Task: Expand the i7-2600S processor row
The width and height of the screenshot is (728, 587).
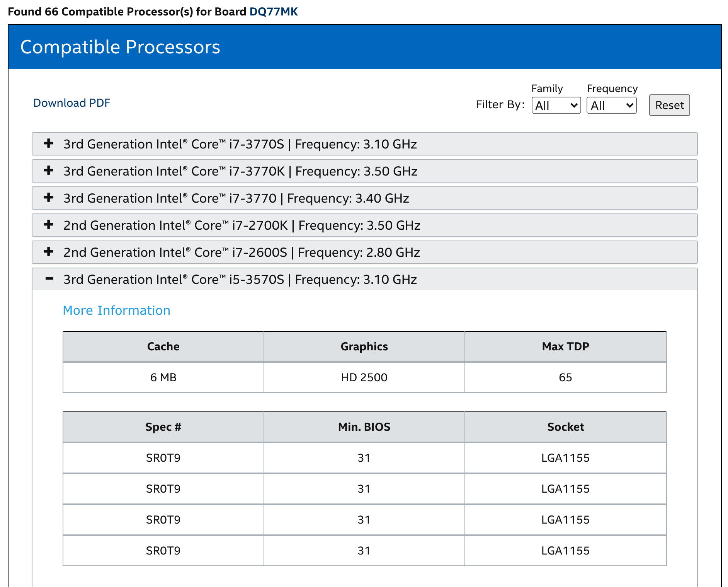Action: tap(364, 252)
